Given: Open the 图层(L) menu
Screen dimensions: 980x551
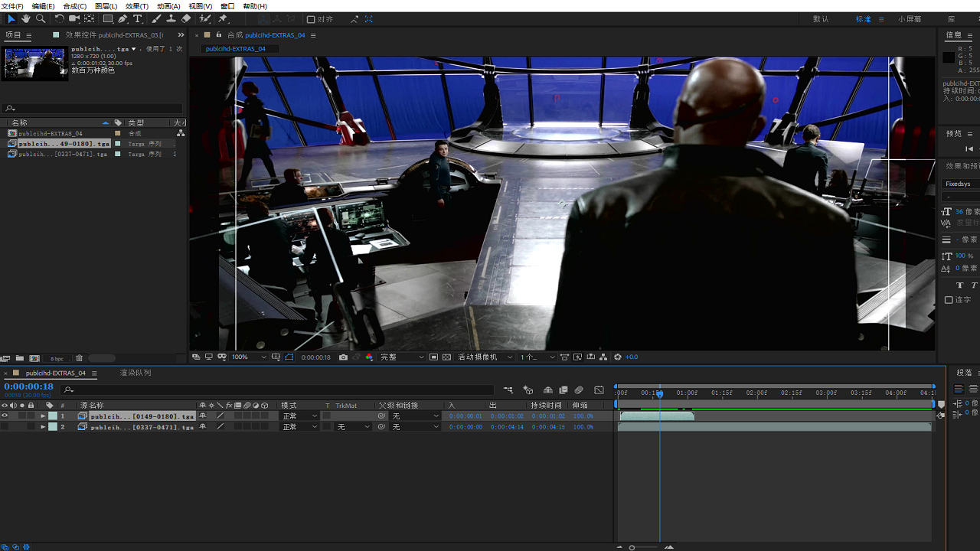Looking at the screenshot, I should 106,6.
